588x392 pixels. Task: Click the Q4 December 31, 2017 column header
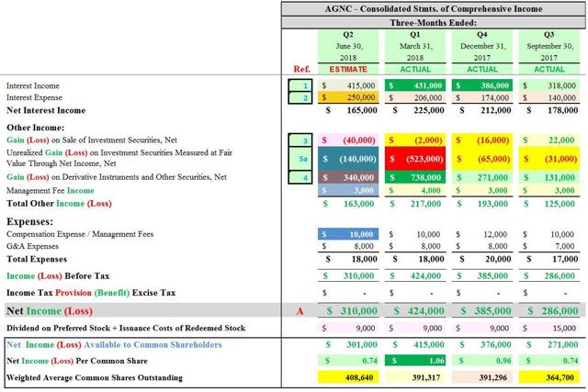[481, 46]
